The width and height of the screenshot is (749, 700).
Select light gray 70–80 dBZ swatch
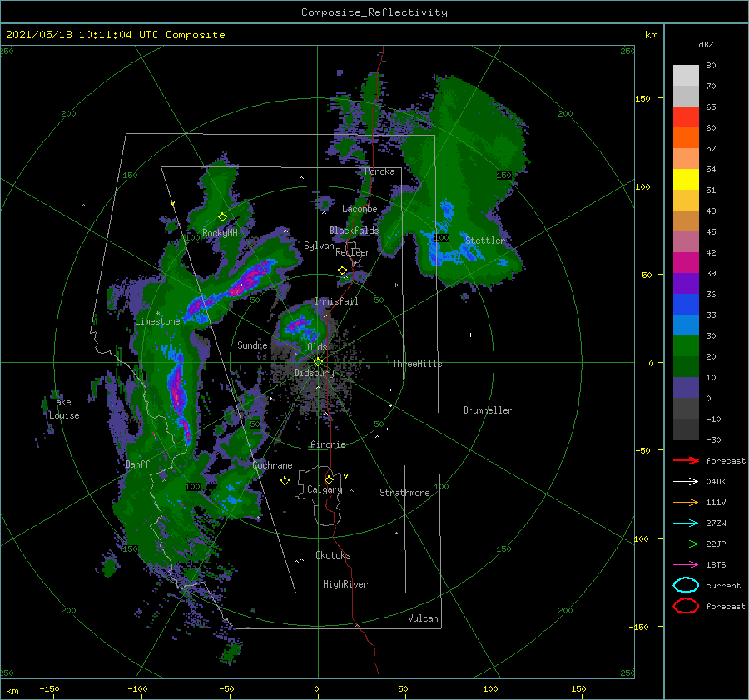(x=686, y=76)
